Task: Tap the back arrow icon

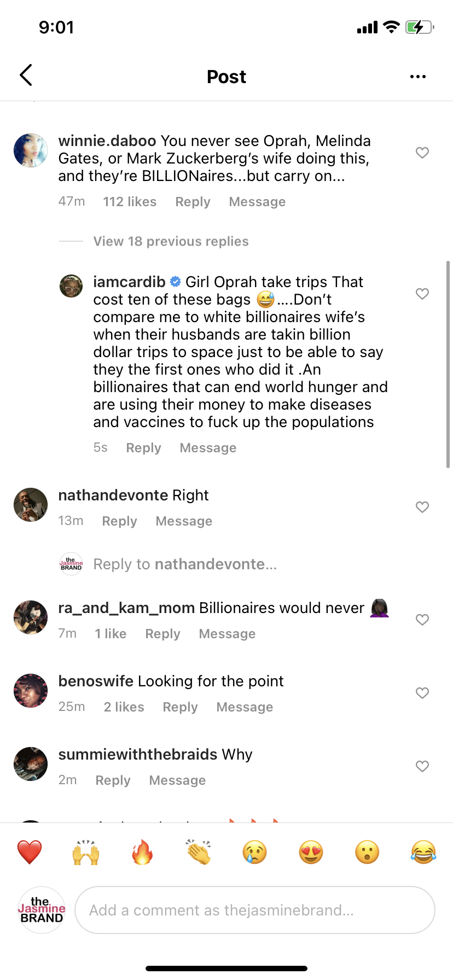Action: tap(26, 75)
